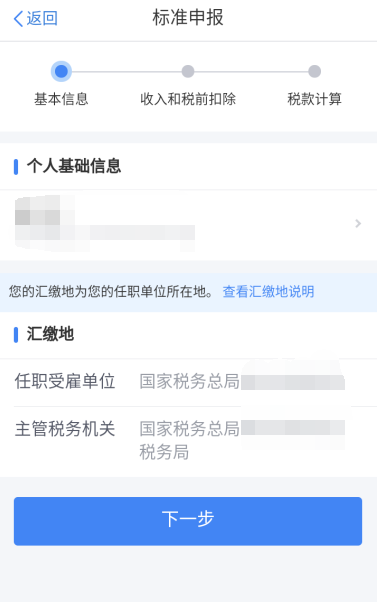Go back via 返回 text
The height and width of the screenshot is (602, 377).
tap(42, 18)
